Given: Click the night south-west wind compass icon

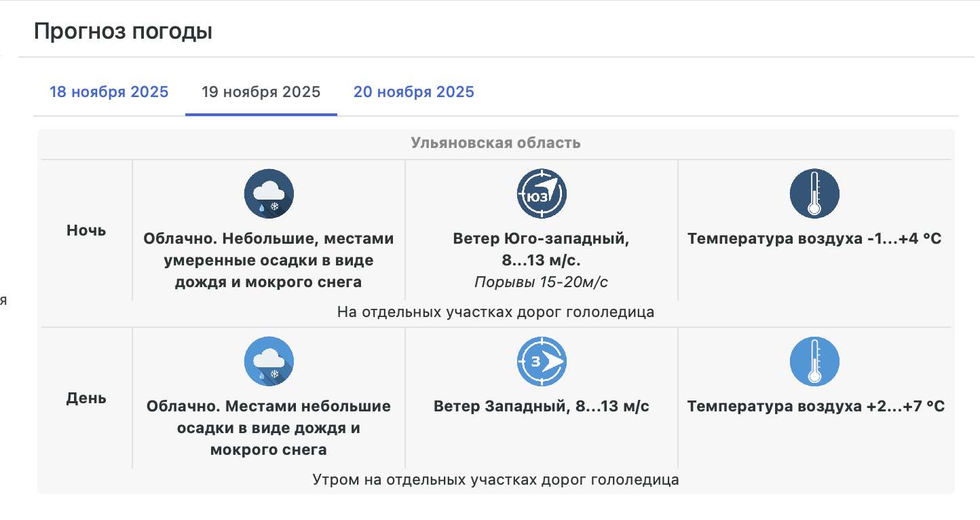Looking at the screenshot, I should [x=541, y=194].
